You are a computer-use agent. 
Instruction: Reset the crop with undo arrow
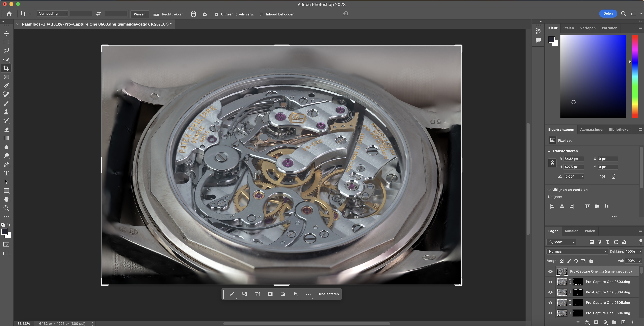coord(345,14)
